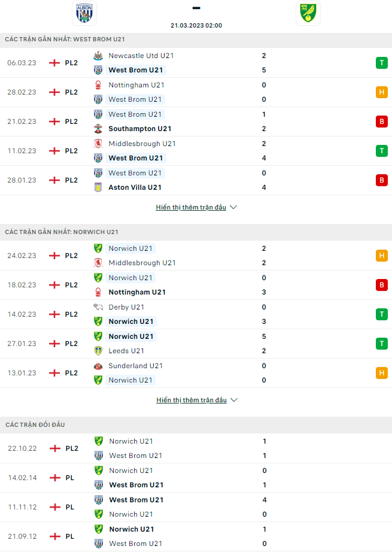Click the Middlesbrough U21 badge on 11.02.23 match

pyautogui.click(x=98, y=144)
